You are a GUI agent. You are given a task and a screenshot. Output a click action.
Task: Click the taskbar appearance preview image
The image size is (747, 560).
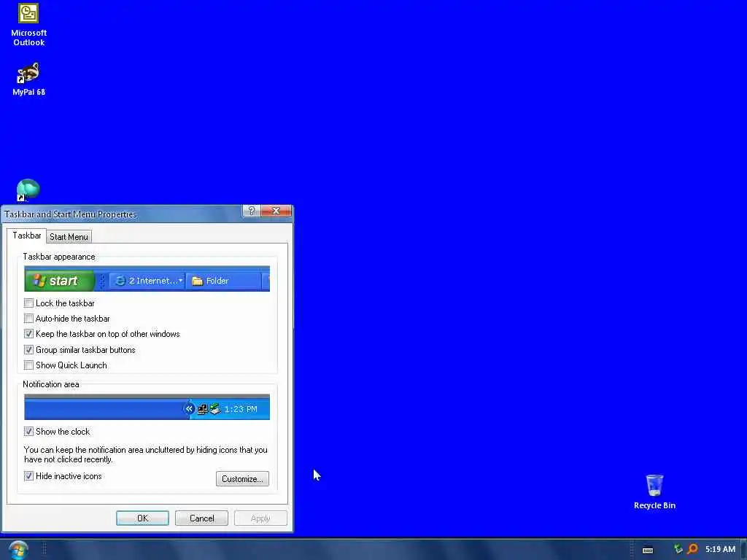pos(147,279)
